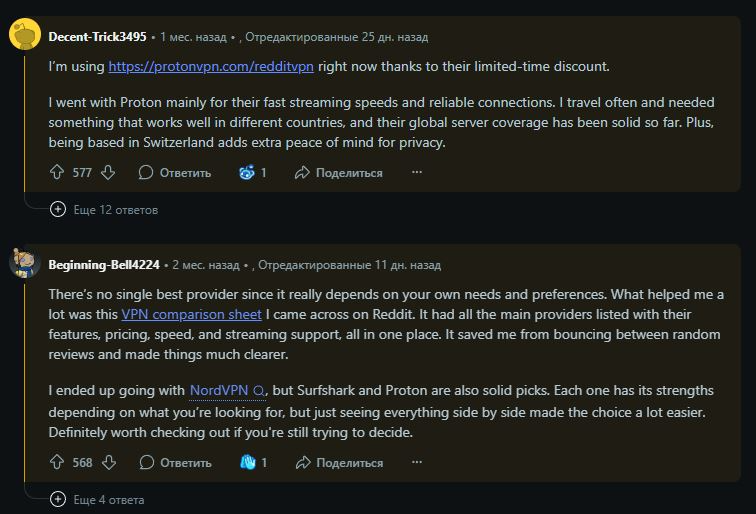756x514 pixels.
Task: Open the more options menu on the first comment
Action: coord(417,173)
